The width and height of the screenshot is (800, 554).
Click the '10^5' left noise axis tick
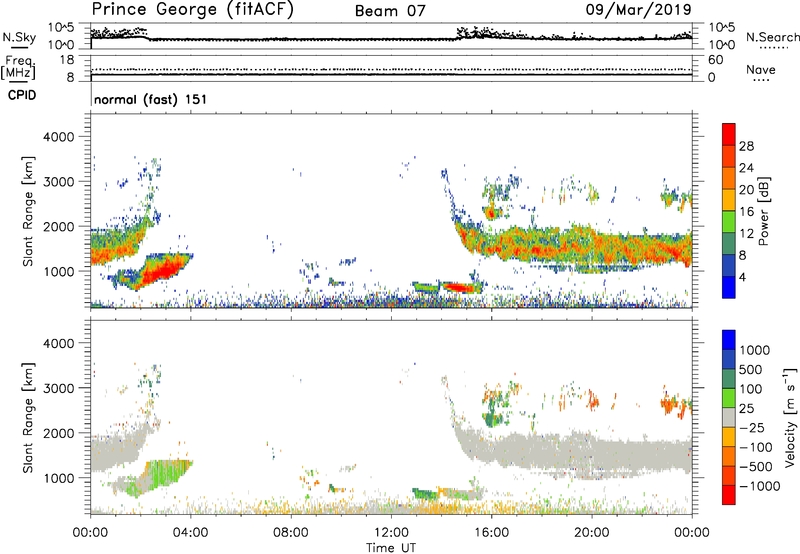pyautogui.click(x=61, y=27)
